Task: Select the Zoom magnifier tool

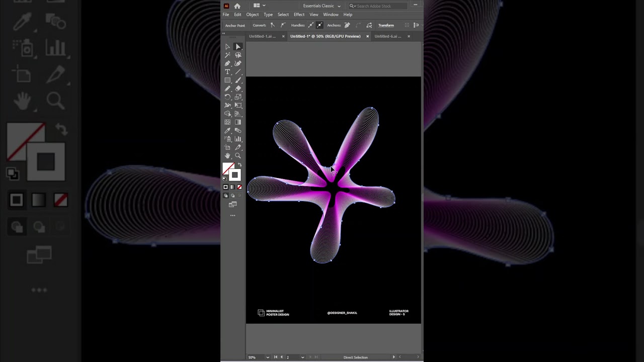Action: (x=238, y=156)
